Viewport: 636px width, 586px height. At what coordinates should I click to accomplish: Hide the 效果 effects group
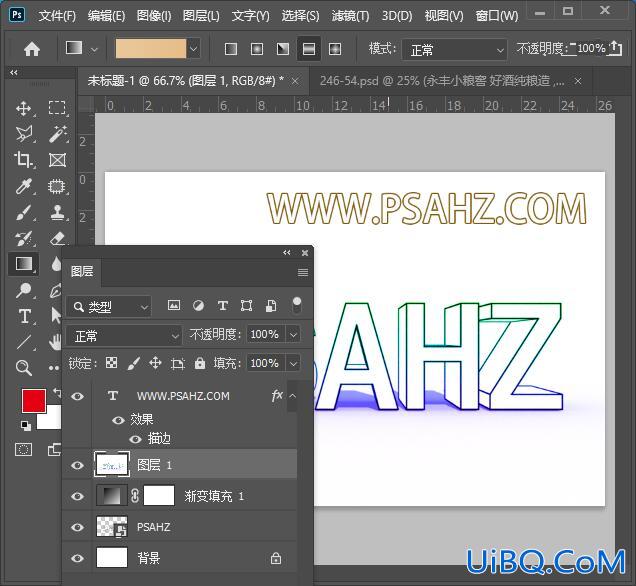118,420
